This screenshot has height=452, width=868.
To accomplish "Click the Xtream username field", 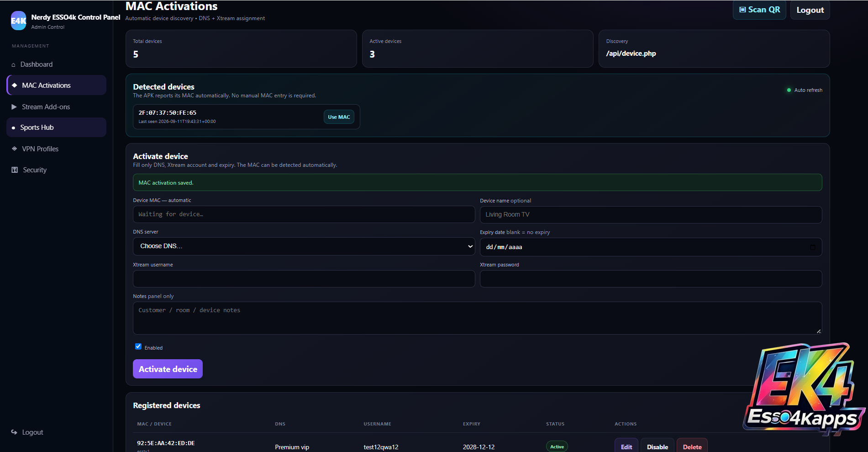I will pos(304,279).
